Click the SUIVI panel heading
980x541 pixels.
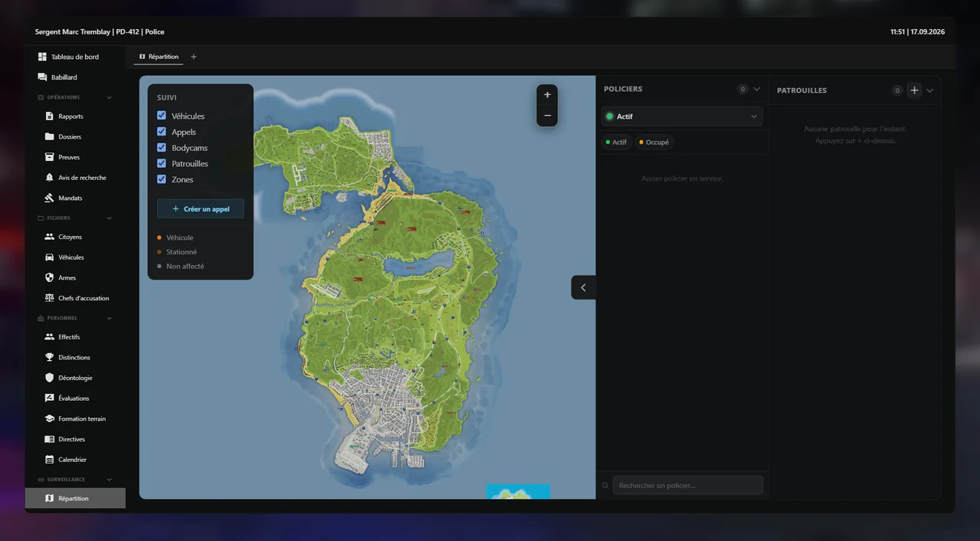tap(167, 97)
